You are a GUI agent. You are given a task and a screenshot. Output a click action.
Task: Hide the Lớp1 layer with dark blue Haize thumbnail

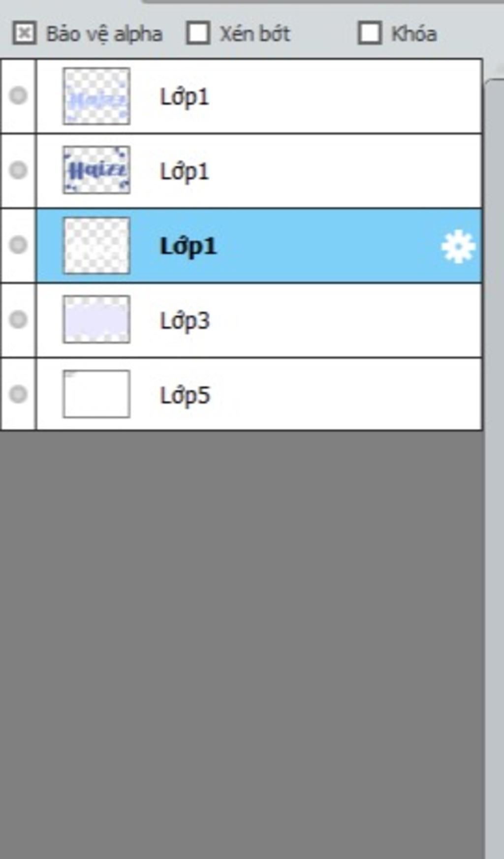(x=18, y=170)
